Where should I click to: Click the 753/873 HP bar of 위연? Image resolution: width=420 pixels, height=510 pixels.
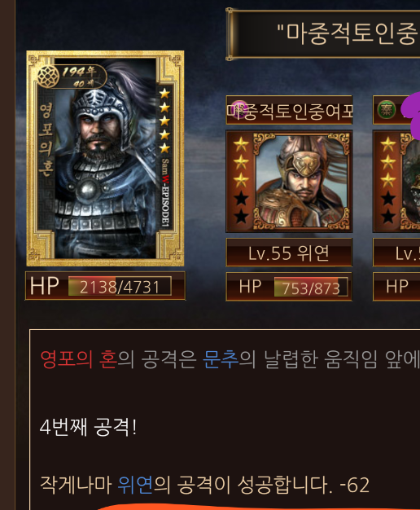tap(311, 287)
